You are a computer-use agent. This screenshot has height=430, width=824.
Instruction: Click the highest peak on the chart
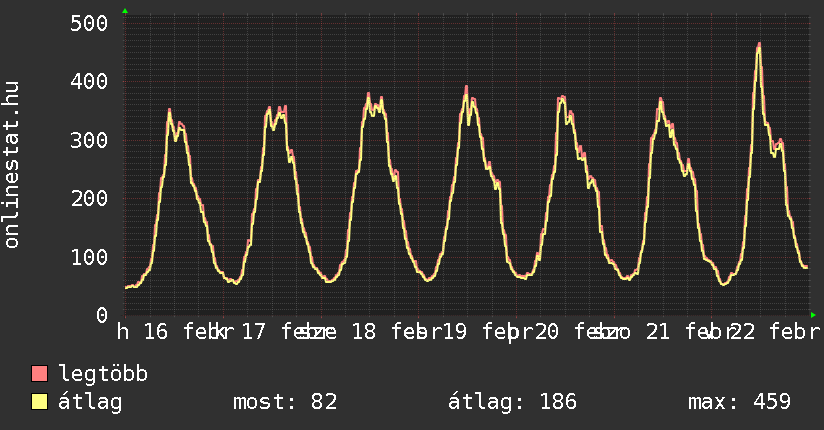759,45
